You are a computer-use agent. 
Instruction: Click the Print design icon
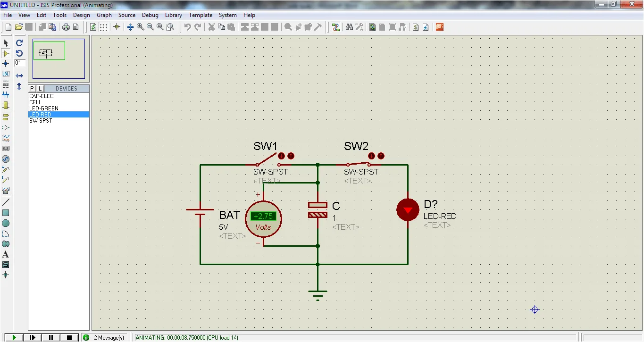pos(66,27)
